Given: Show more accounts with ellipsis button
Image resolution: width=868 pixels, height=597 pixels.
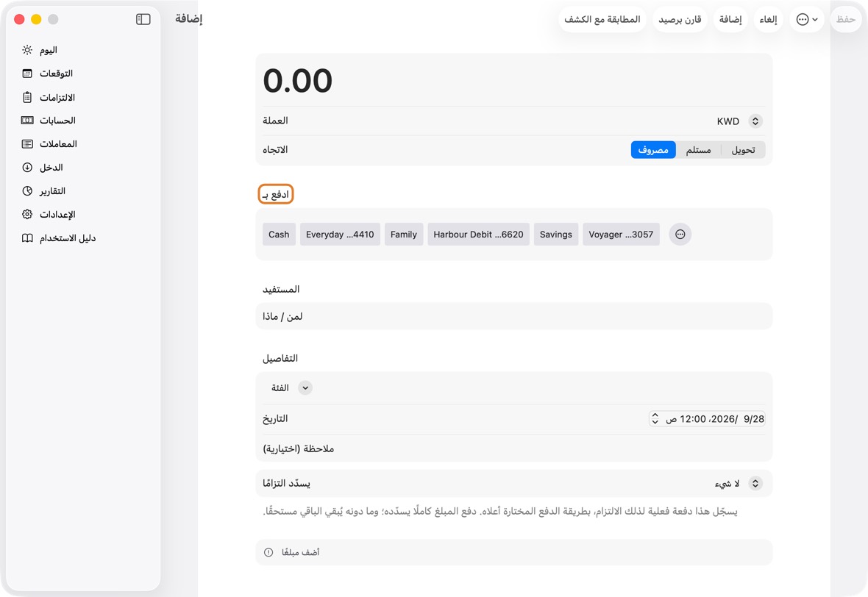Looking at the screenshot, I should tap(680, 235).
